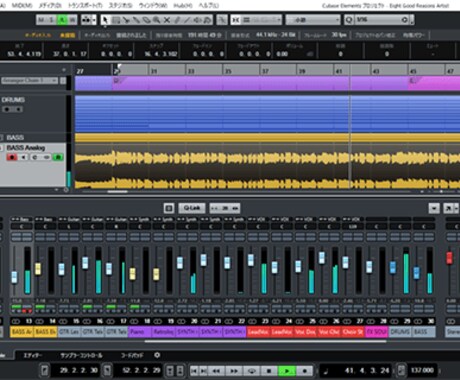Open the mixer dropdown arrow button at top right
Screen dimensions: 460x380
[434, 209]
